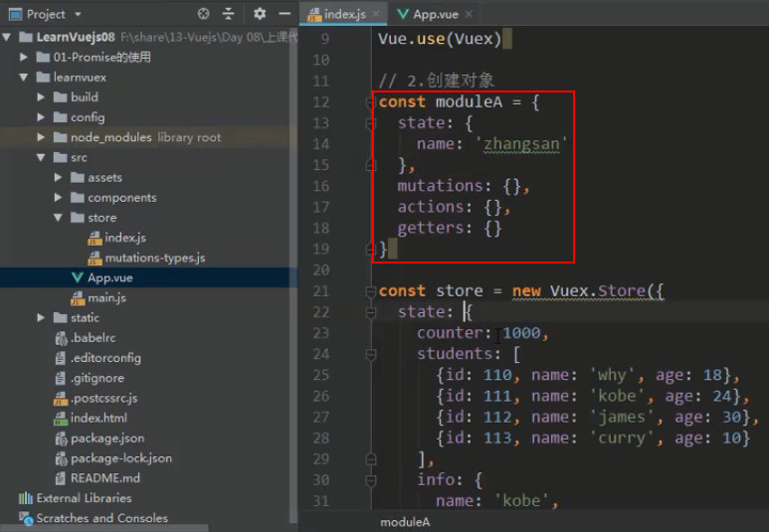Image resolution: width=769 pixels, height=532 pixels.
Task: Open Project panel settings gear
Action: (260, 14)
